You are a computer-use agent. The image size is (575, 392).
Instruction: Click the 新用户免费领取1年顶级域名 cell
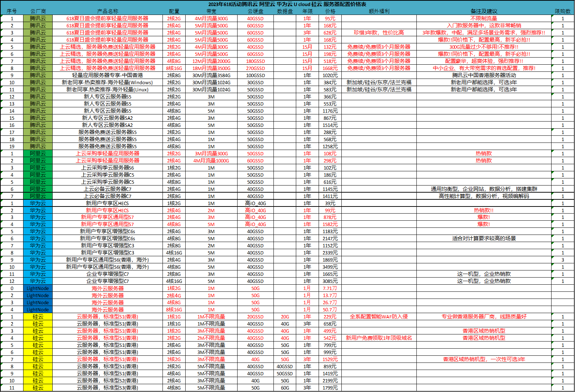coord(379,338)
